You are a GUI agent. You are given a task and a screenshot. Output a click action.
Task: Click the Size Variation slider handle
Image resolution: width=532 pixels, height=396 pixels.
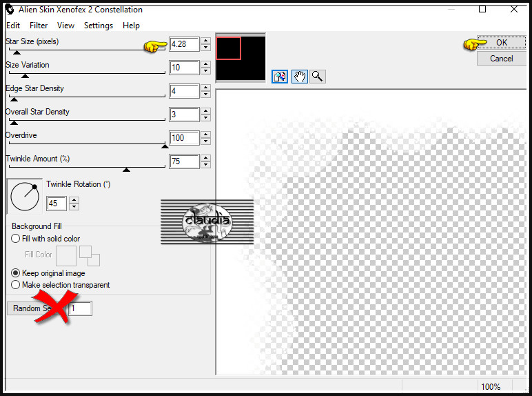(25, 76)
